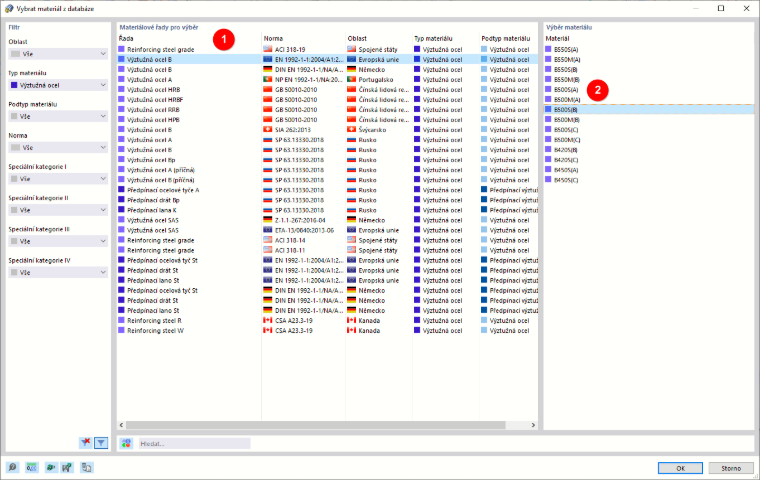Select material B500S(A)
The image size is (760, 480).
pos(566,89)
